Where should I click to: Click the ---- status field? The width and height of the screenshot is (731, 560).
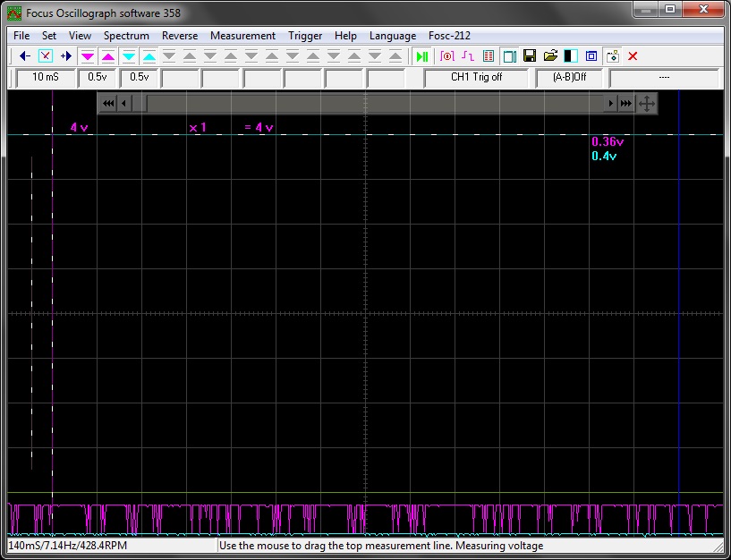pyautogui.click(x=664, y=78)
